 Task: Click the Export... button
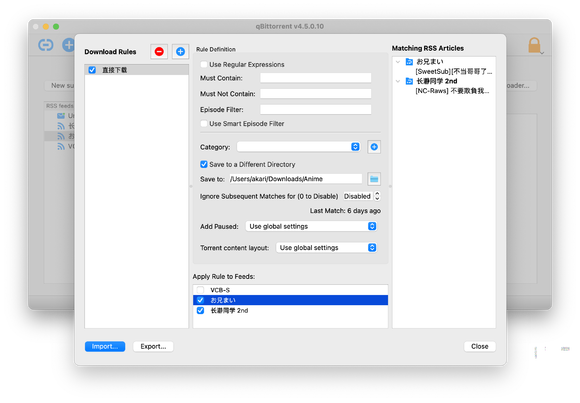(153, 346)
